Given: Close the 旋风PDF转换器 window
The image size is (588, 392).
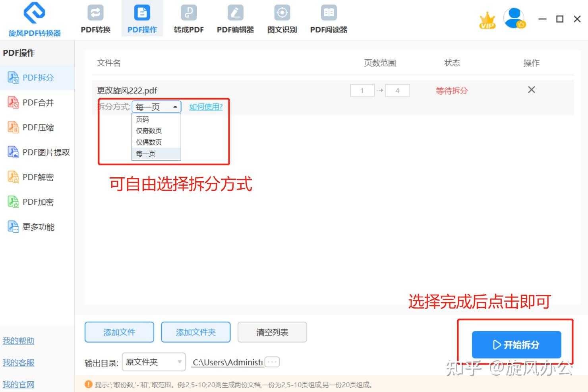Looking at the screenshot, I should (577, 19).
